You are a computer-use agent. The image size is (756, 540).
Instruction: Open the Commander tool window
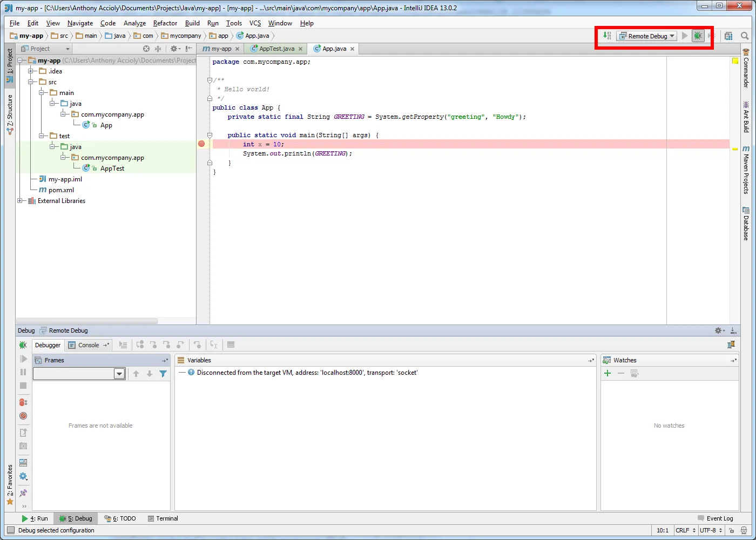click(746, 68)
